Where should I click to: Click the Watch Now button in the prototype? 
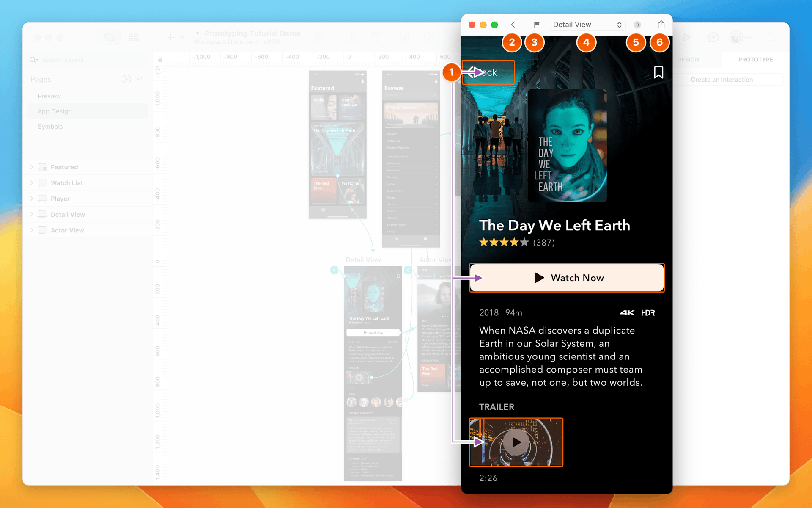click(567, 278)
